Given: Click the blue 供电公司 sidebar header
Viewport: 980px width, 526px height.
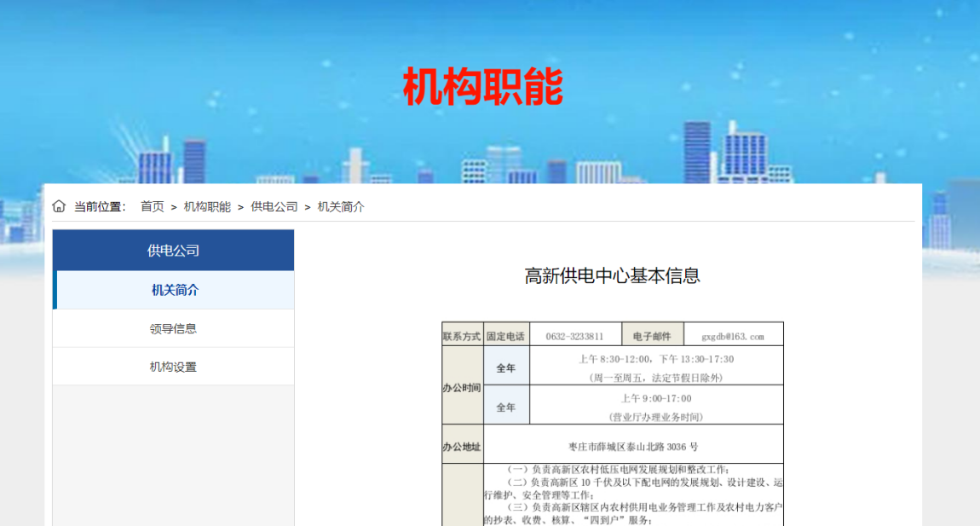Looking at the screenshot, I should (x=173, y=250).
